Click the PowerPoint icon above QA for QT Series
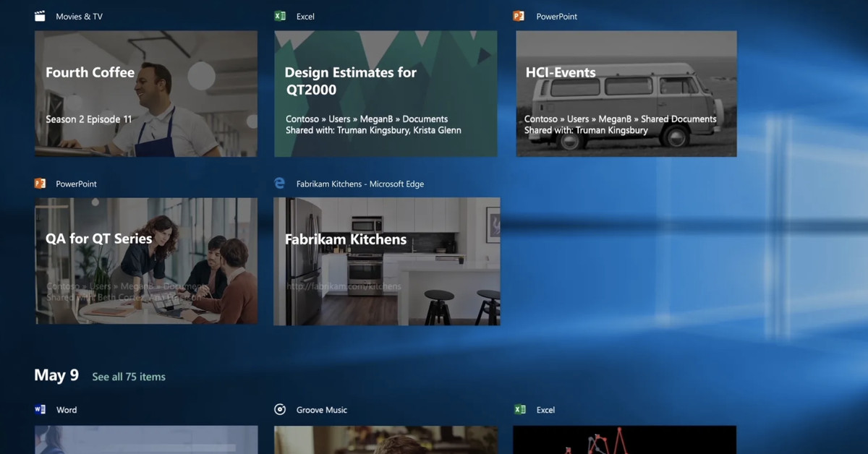Screen dimensions: 868x454 pyautogui.click(x=40, y=184)
